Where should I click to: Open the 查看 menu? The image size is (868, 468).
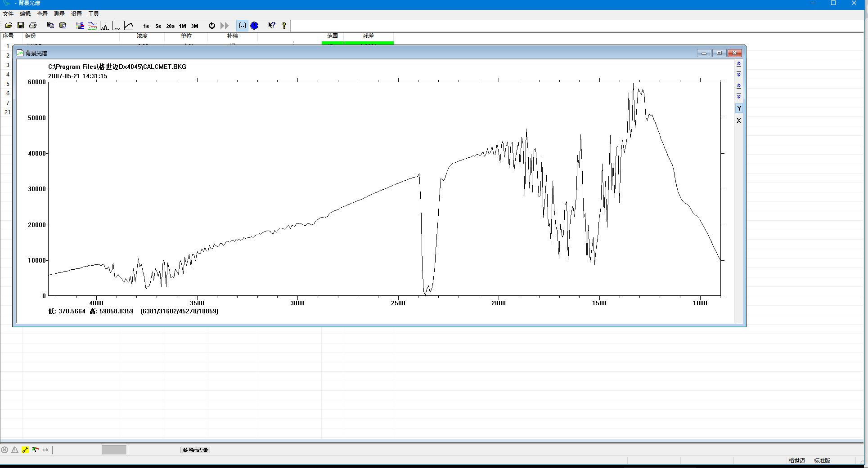pos(42,14)
